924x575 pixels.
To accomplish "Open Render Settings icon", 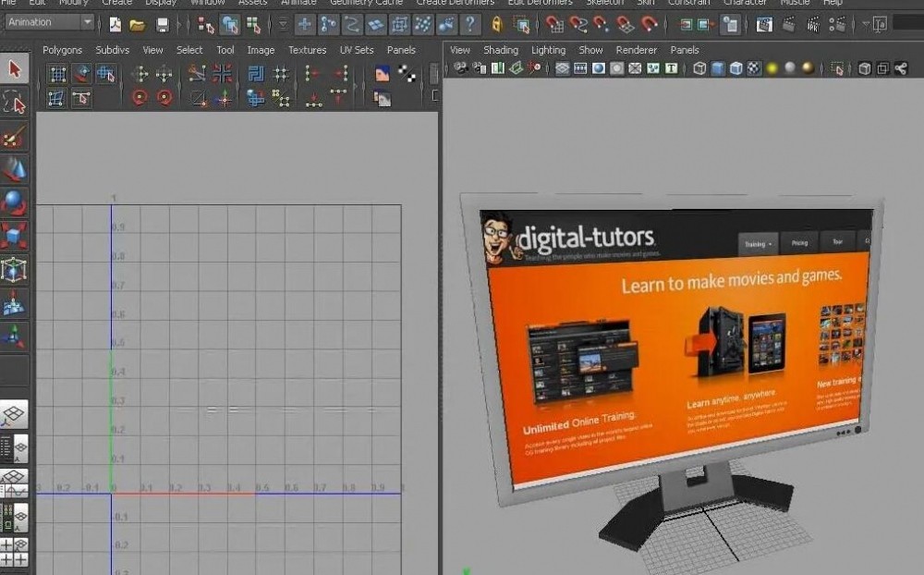I will point(837,25).
